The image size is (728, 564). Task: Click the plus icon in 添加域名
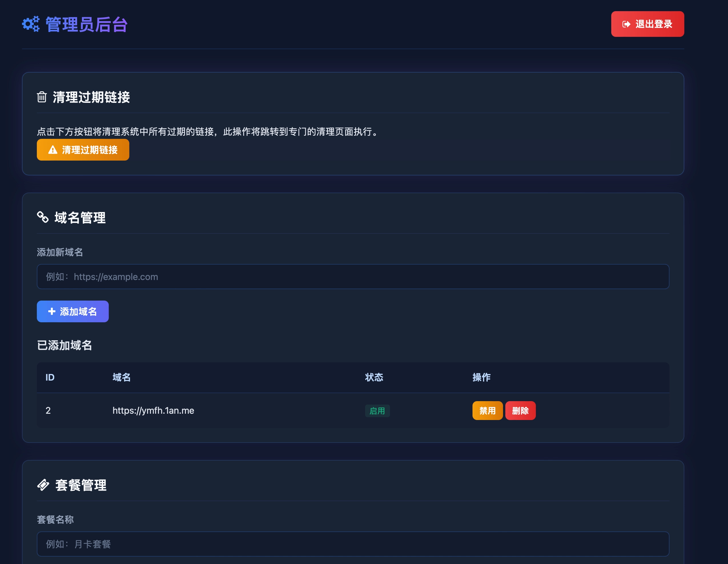pyautogui.click(x=52, y=311)
